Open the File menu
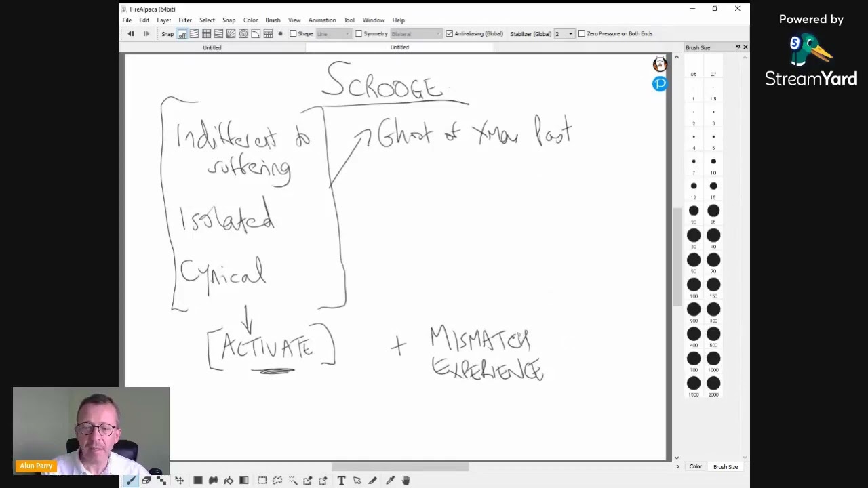 pyautogui.click(x=127, y=20)
